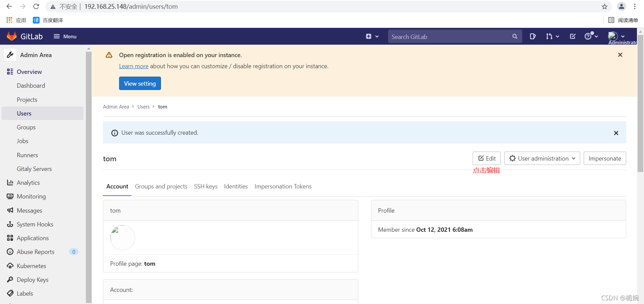Click the View setting button
The width and height of the screenshot is (644, 304).
tap(140, 83)
